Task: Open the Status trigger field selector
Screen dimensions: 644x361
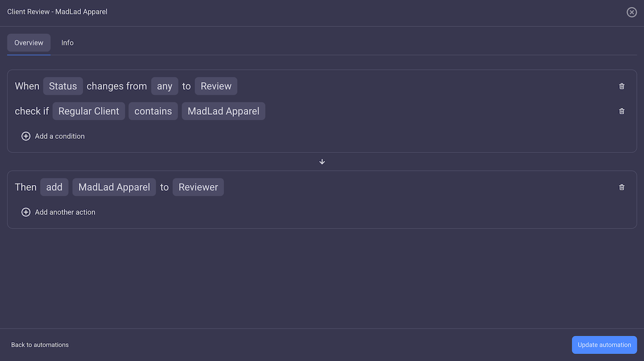Action: tap(63, 86)
